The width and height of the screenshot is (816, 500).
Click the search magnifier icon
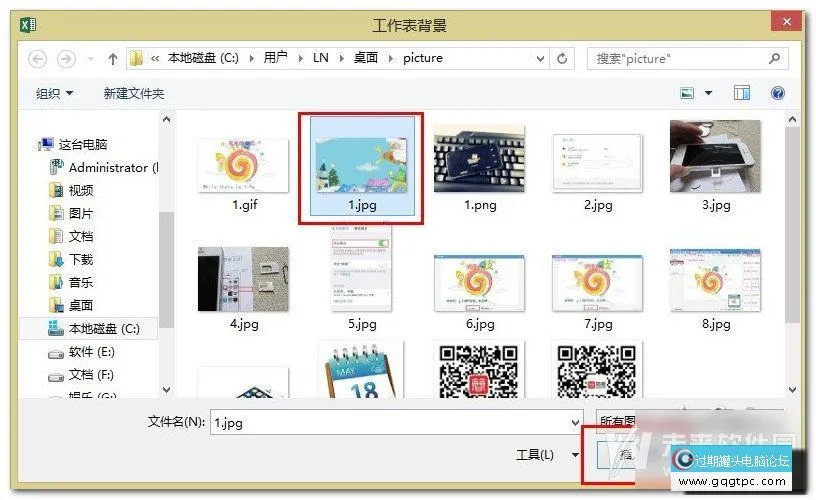(774, 58)
